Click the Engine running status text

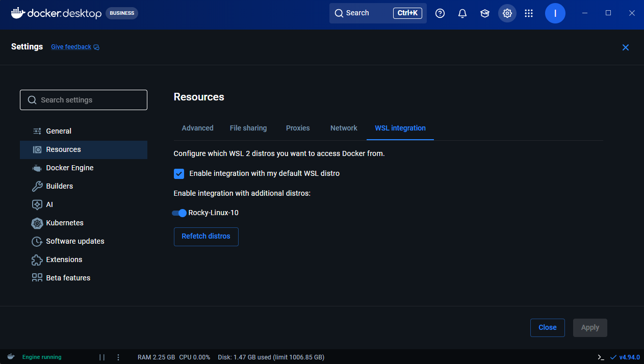(x=42, y=357)
